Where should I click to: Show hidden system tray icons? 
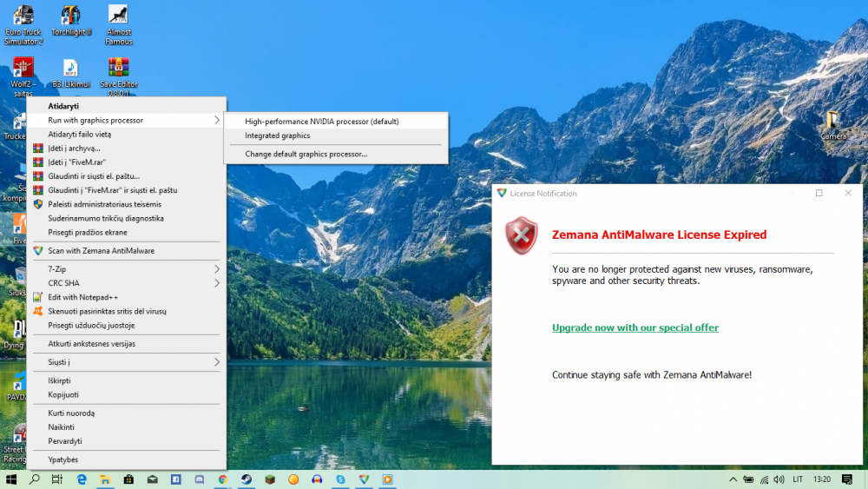coord(733,479)
